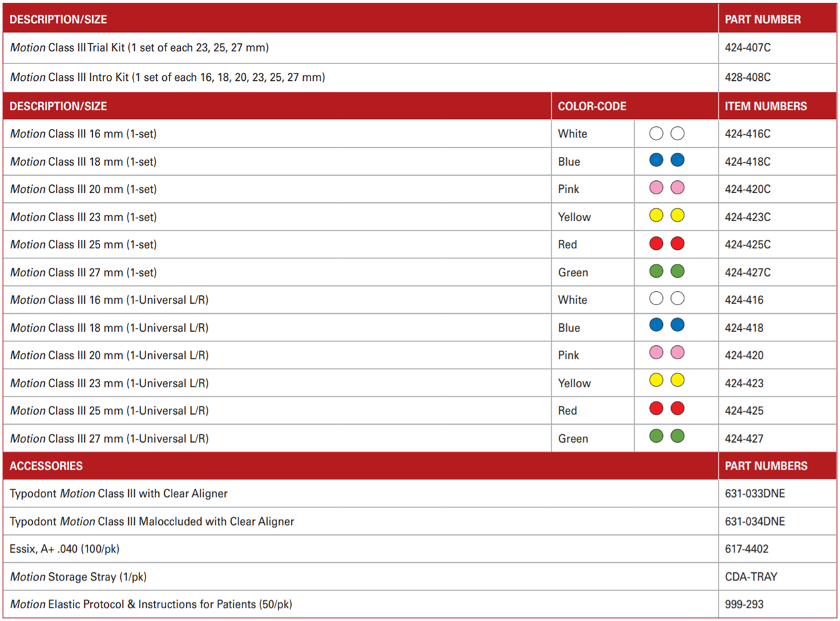The width and height of the screenshot is (840, 621).
Task: Click the right green dot for 27 mm (1-Universal L/R)
Action: click(x=678, y=437)
